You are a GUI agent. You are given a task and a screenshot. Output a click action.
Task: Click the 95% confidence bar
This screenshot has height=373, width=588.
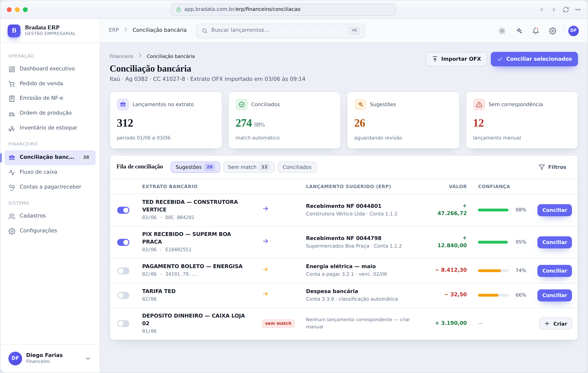click(x=493, y=243)
